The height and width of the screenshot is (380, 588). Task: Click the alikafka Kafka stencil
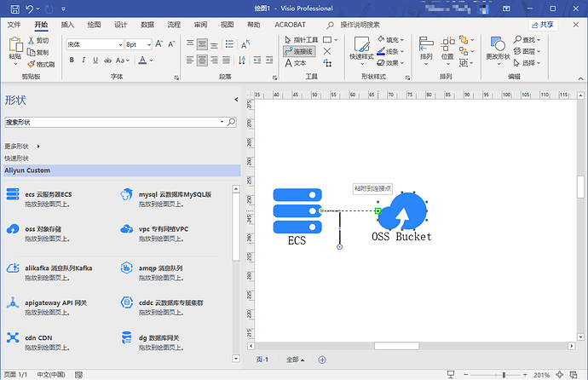pyautogui.click(x=49, y=272)
